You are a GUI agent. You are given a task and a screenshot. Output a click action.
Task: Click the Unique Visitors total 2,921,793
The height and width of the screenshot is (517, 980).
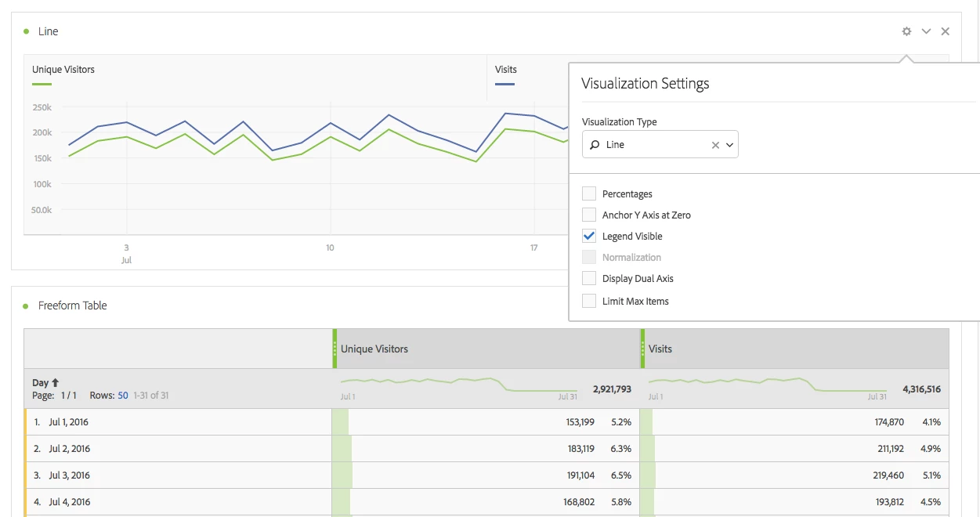pyautogui.click(x=612, y=389)
